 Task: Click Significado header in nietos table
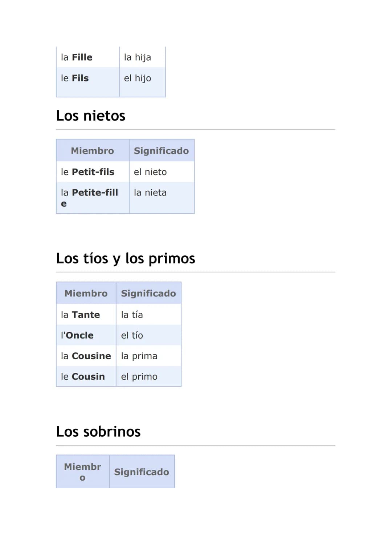tap(162, 150)
